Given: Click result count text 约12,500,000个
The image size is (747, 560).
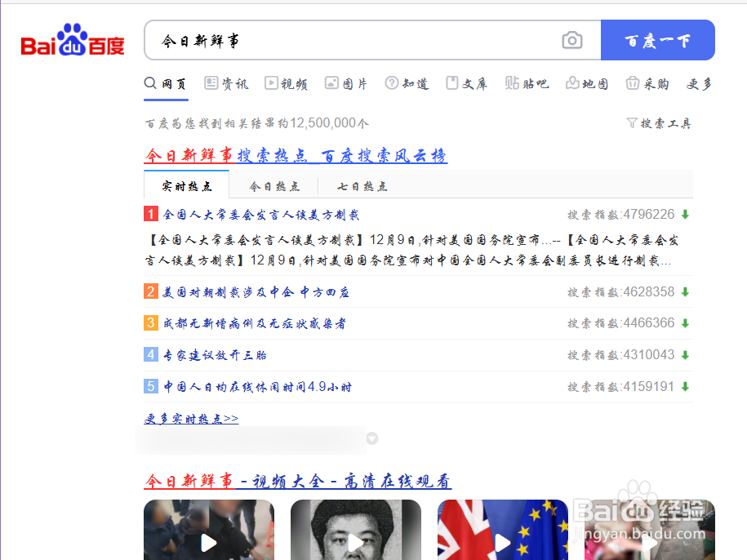Looking at the screenshot, I should pyautogui.click(x=323, y=123).
